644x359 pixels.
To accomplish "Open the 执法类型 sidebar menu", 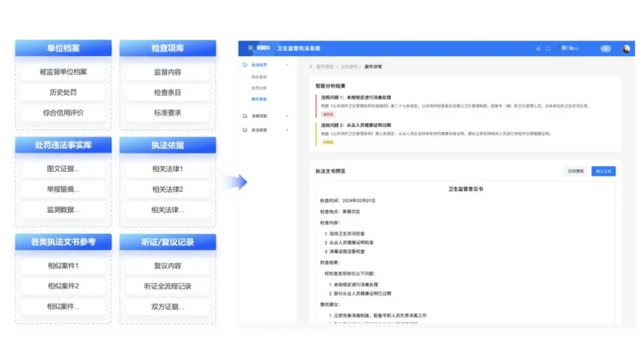I will (x=259, y=130).
